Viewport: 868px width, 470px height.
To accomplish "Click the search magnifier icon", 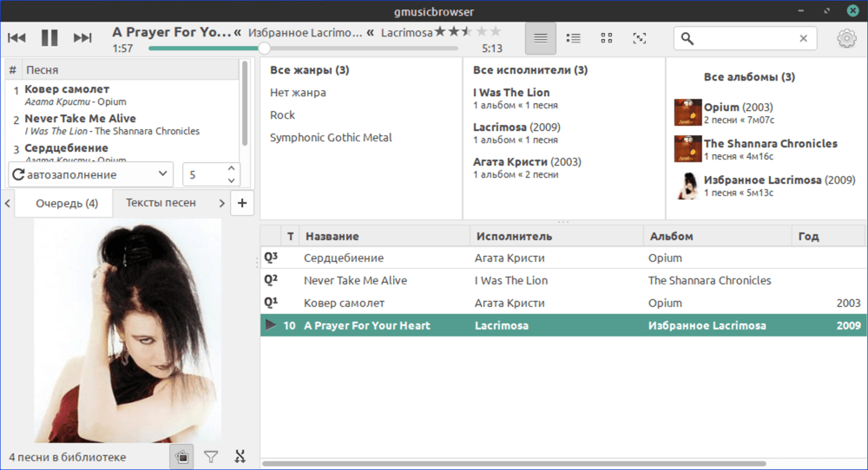I will pos(687,38).
